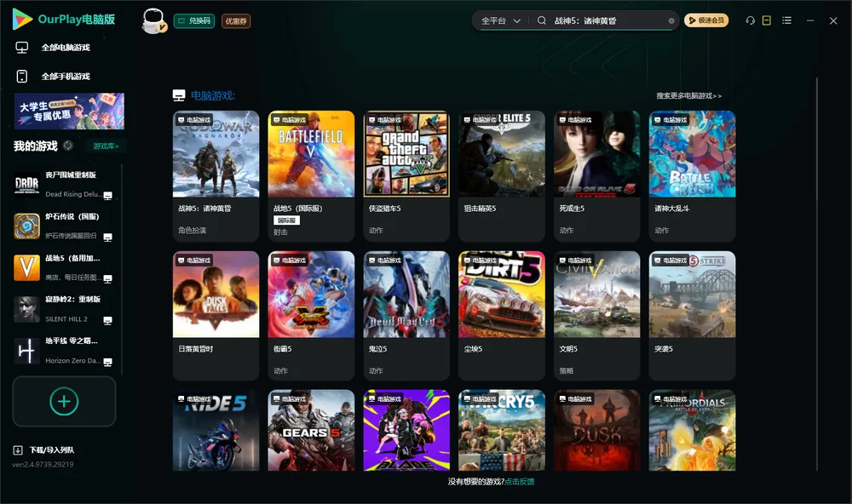The height and width of the screenshot is (504, 852).
Task: Click the refresh icon beside 我的游戏
Action: tap(68, 146)
